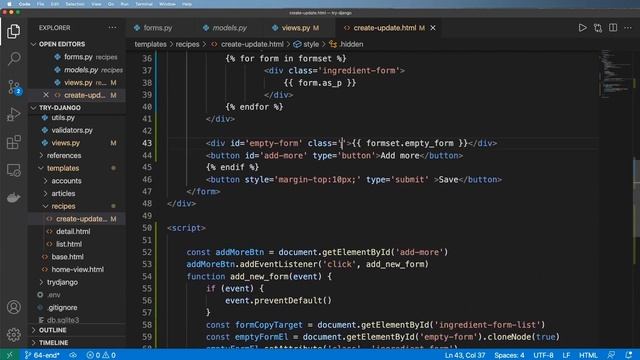Image resolution: width=640 pixels, height=360 pixels.
Task: Click the style breadcrumb segment
Action: [306, 44]
